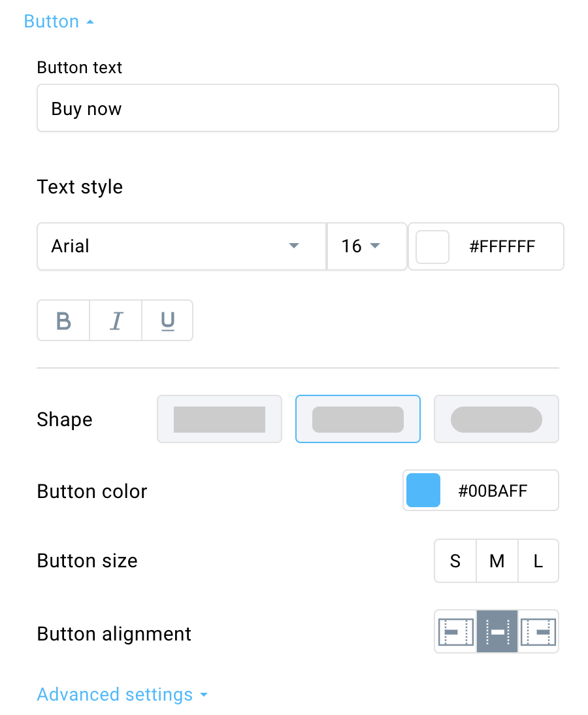Open the font size 16 dropdown

367,246
